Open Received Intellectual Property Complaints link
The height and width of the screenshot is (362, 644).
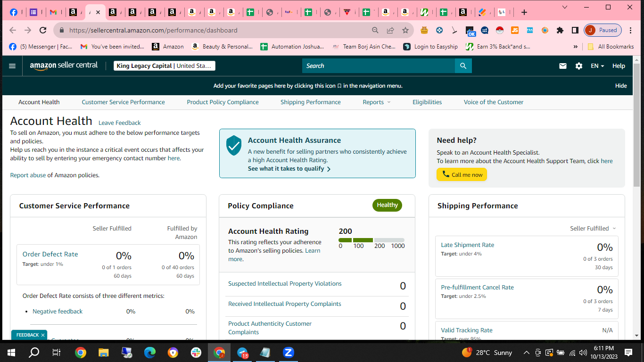[x=285, y=304]
